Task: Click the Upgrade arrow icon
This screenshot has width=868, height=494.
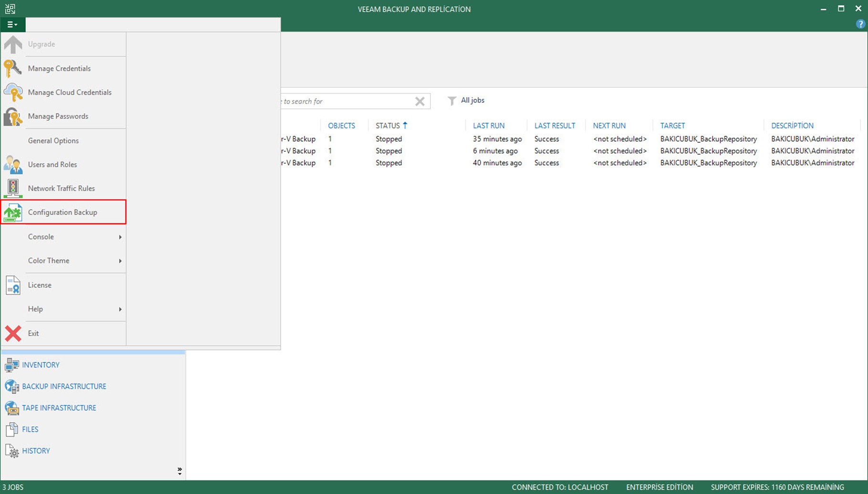Action: [13, 44]
